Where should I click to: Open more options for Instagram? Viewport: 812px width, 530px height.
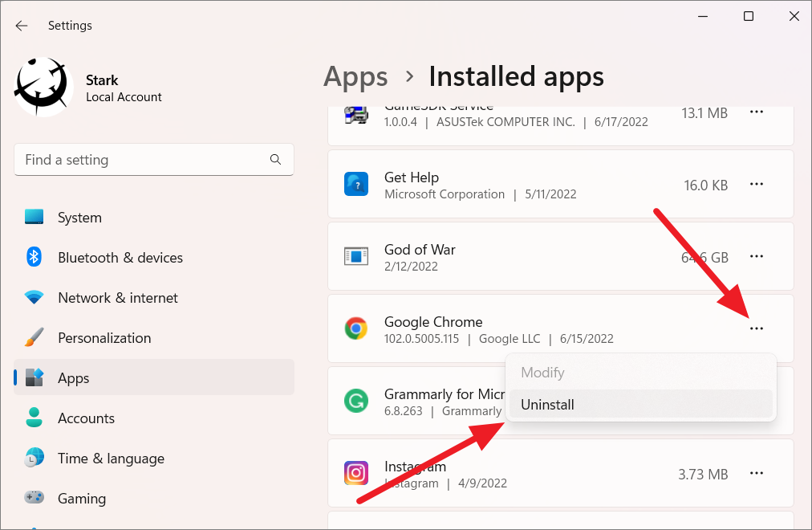(x=757, y=473)
